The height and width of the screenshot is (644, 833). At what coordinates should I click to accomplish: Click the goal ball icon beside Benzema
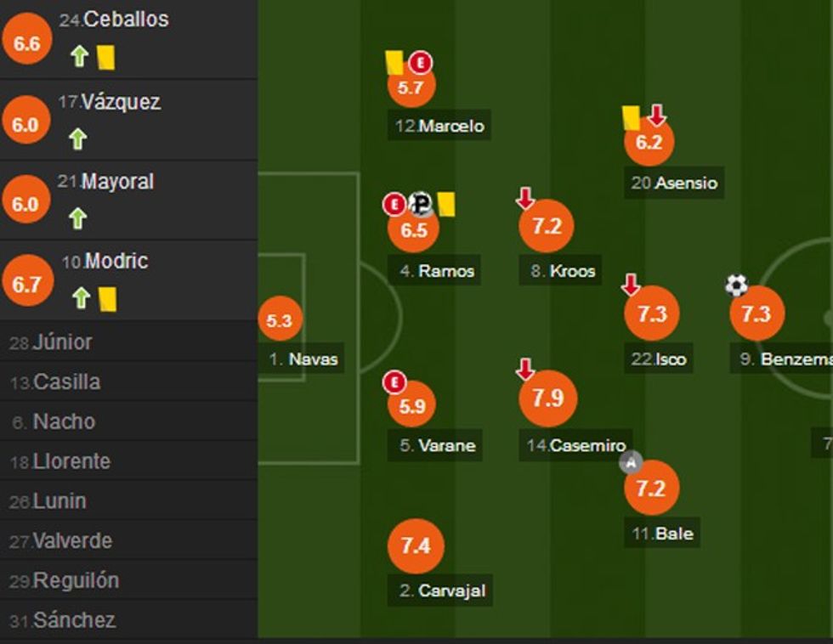point(736,285)
